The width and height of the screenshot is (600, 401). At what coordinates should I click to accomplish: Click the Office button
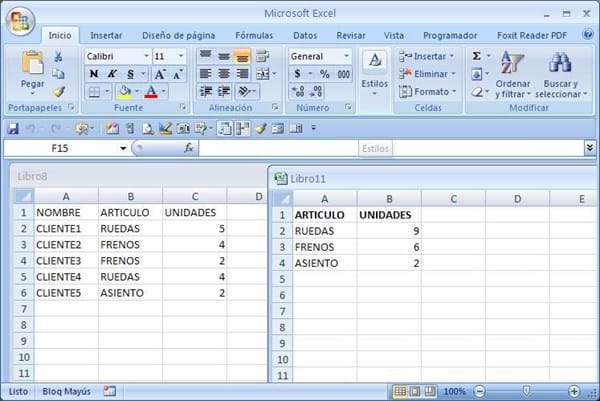pyautogui.click(x=20, y=20)
